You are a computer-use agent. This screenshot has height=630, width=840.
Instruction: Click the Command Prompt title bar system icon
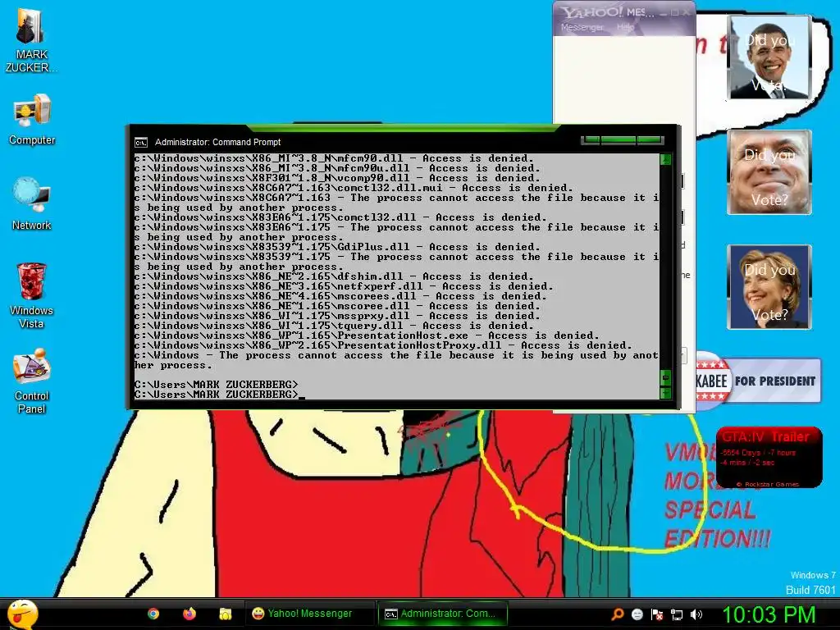coord(141,143)
